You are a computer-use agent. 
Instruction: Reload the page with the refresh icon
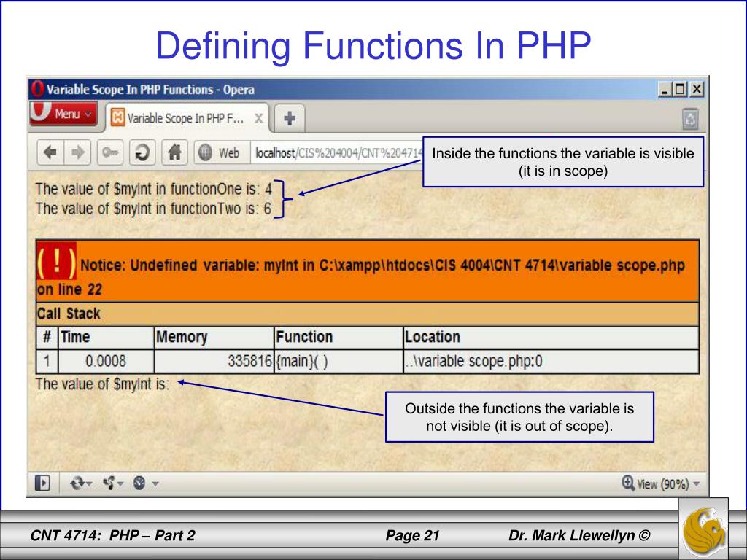click(x=142, y=153)
